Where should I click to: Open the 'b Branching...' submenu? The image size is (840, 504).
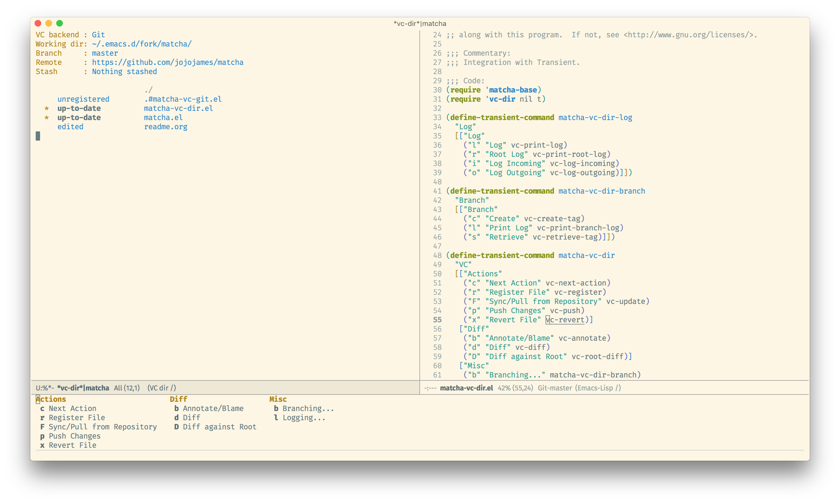tap(304, 409)
